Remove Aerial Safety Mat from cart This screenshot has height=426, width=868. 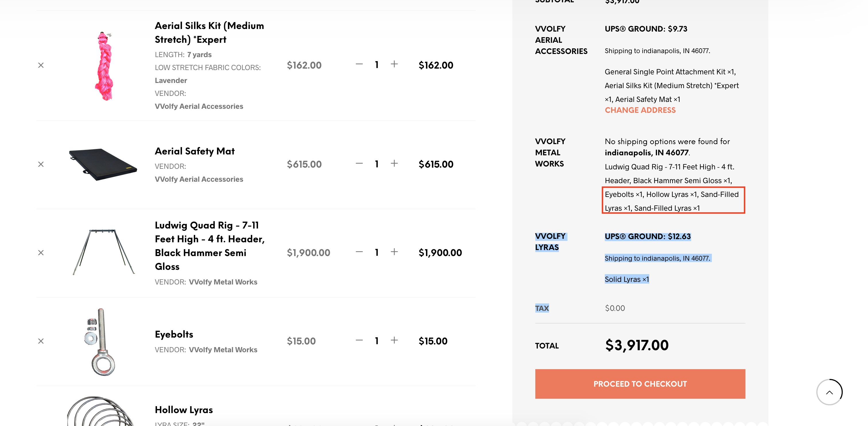point(41,164)
